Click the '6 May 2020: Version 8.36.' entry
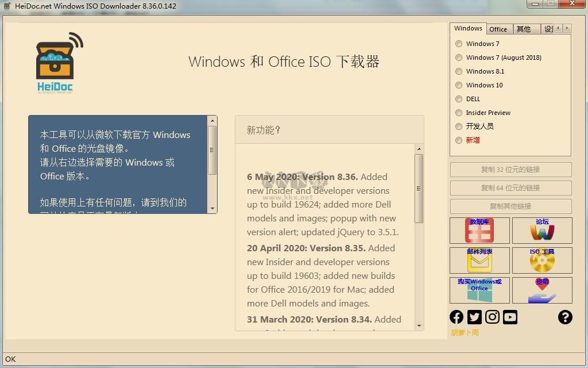Screen dimensions: 588x368 pyautogui.click(x=302, y=177)
